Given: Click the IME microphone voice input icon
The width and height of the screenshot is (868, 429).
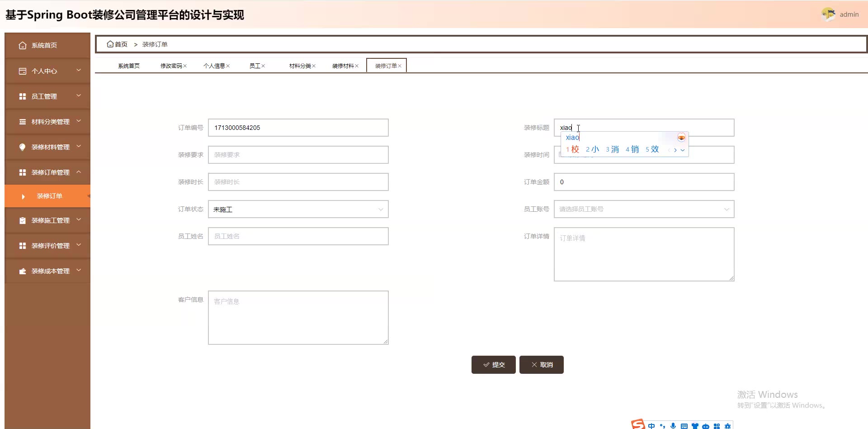Looking at the screenshot, I should [x=673, y=426].
